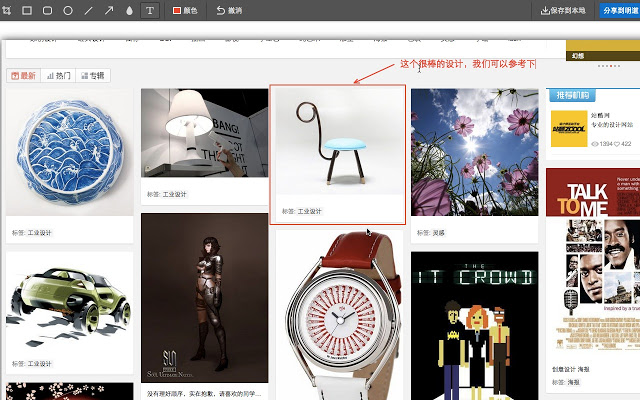Open the 专辑 albums tab

[x=93, y=76]
